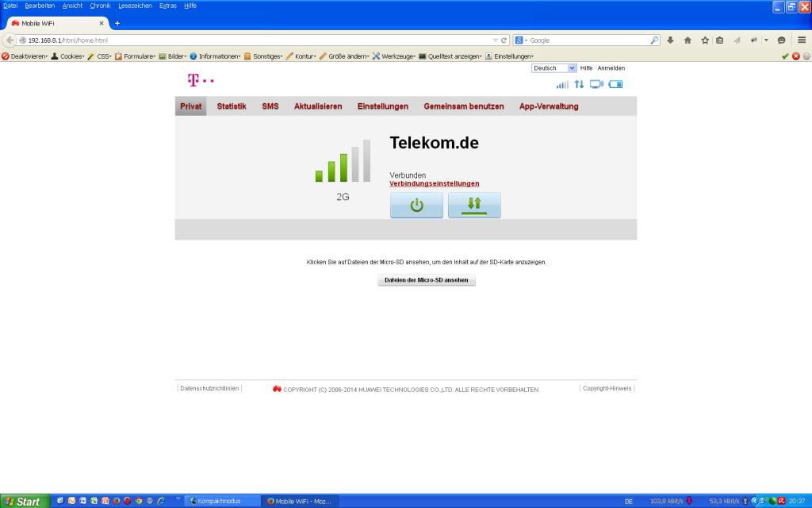Open the Cookies dropdown menu

click(68, 56)
